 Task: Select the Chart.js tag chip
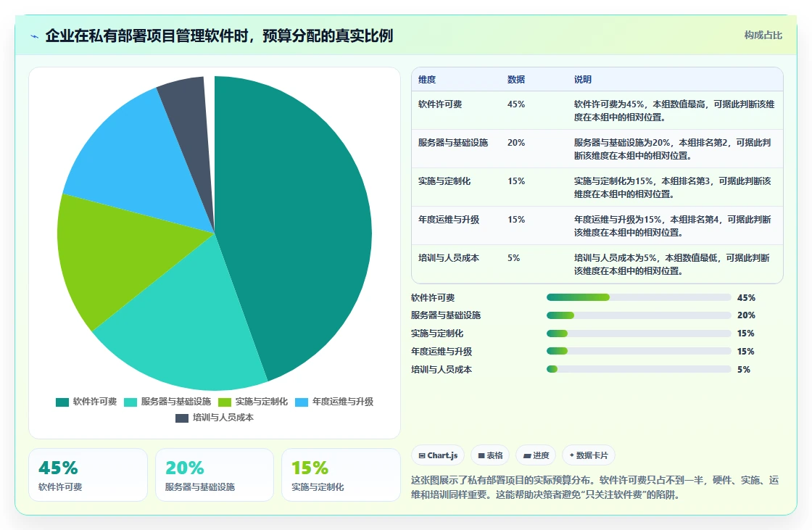(x=438, y=455)
